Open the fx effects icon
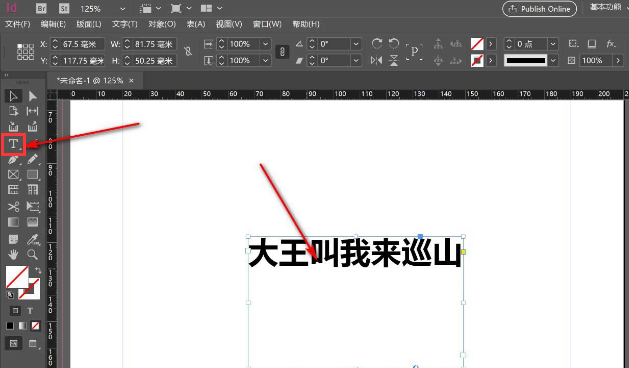The width and height of the screenshot is (629, 368). click(x=611, y=43)
